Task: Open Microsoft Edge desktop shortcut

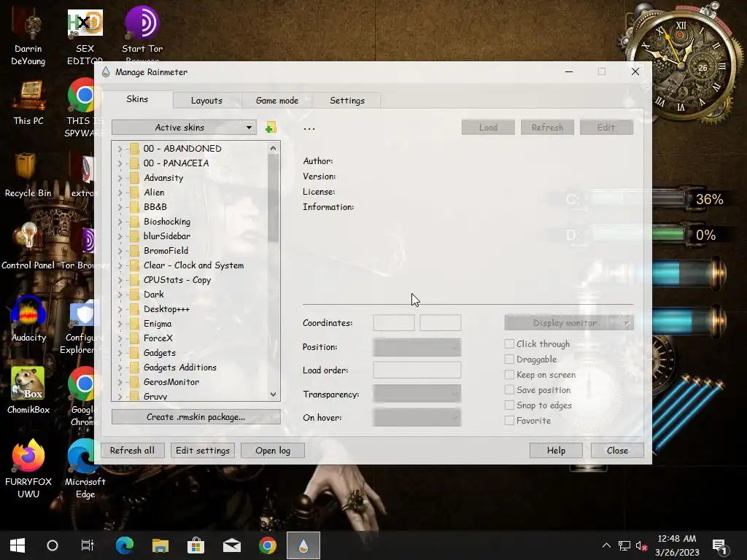Action: (85, 468)
